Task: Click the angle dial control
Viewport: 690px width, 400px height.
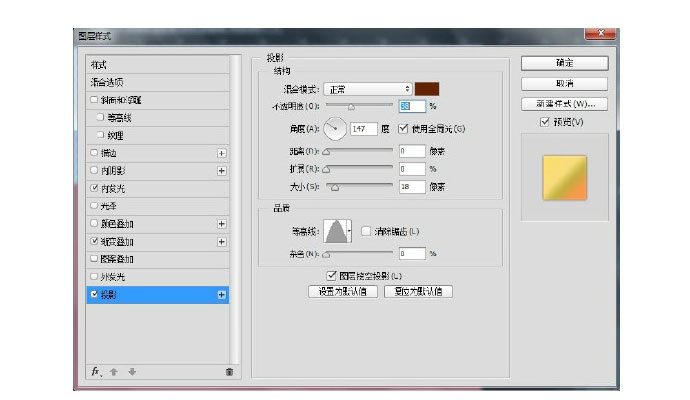Action: pos(335,128)
